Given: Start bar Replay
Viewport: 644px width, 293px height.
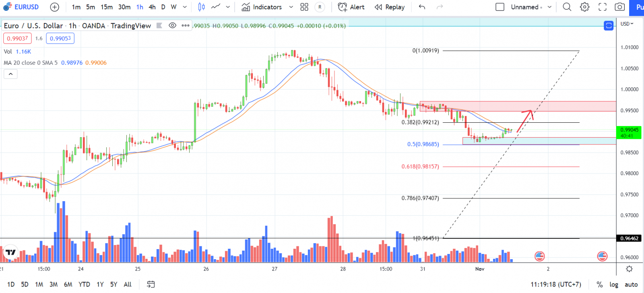Looking at the screenshot, I should [x=390, y=7].
